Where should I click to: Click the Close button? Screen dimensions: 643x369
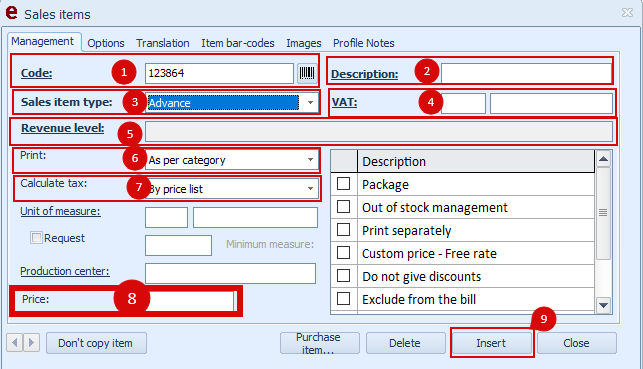click(577, 343)
